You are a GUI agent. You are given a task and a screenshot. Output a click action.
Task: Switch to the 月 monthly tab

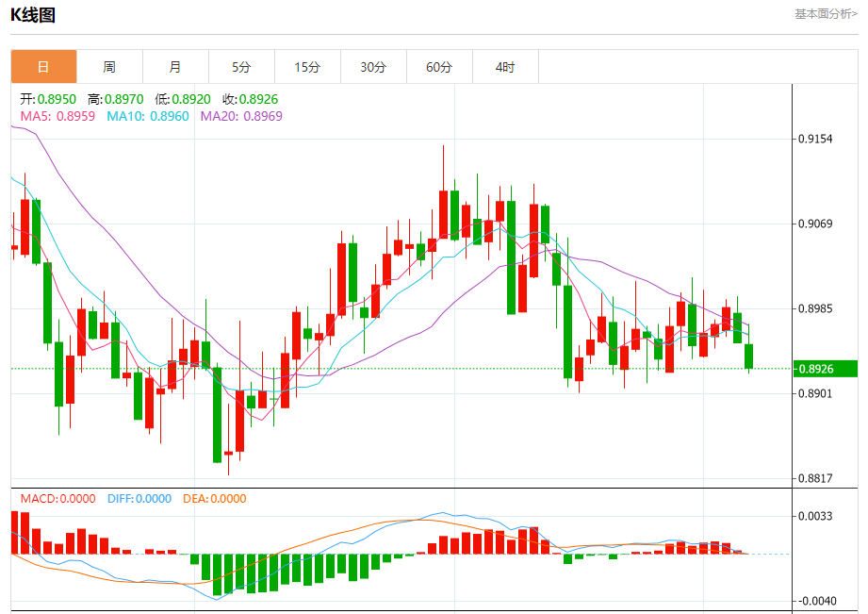click(175, 67)
